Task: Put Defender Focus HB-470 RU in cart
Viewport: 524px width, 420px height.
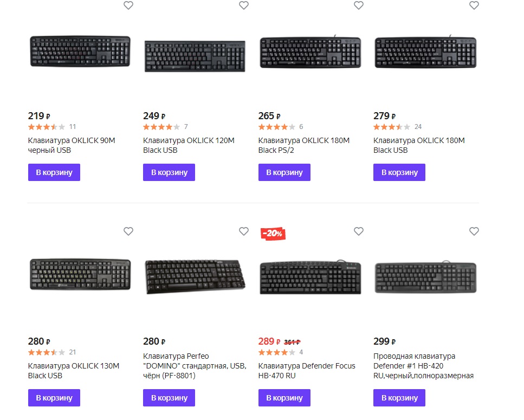Action: pos(284,398)
